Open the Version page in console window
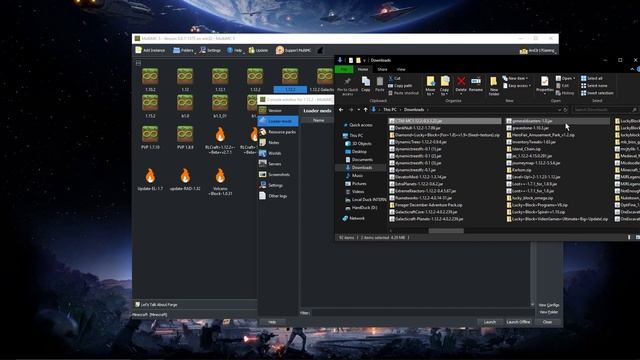Screen dimensions: 640x360 (278, 111)
